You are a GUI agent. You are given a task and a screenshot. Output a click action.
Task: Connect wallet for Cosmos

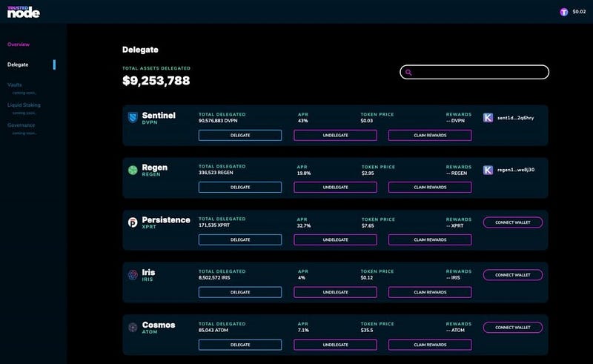pyautogui.click(x=513, y=327)
